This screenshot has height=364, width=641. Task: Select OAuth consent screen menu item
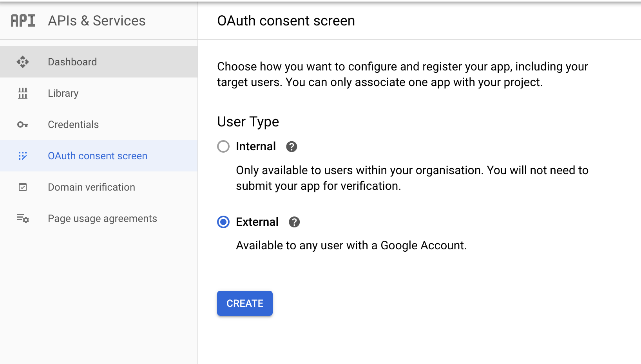pyautogui.click(x=98, y=156)
